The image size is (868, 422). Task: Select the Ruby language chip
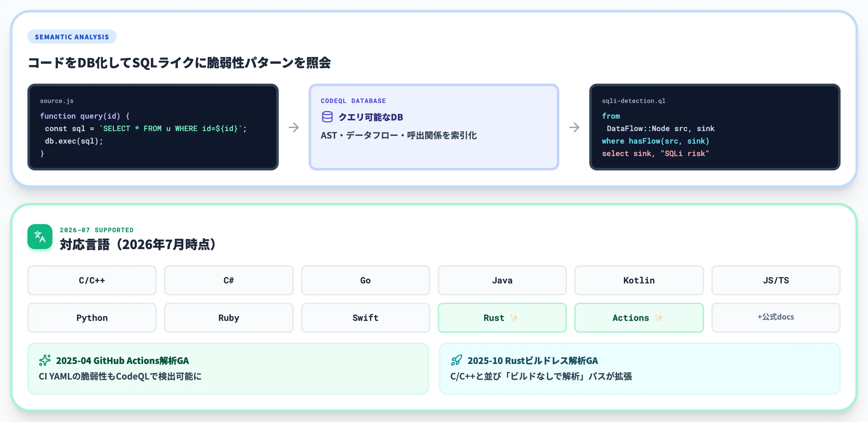229,318
